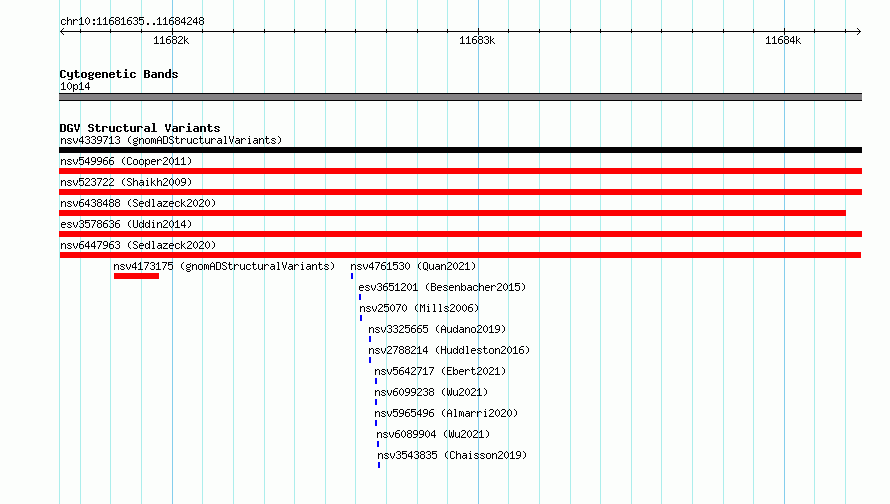Click the red nsv523722 variant bar
Viewport: 890px width, 504px height.
pos(460,192)
